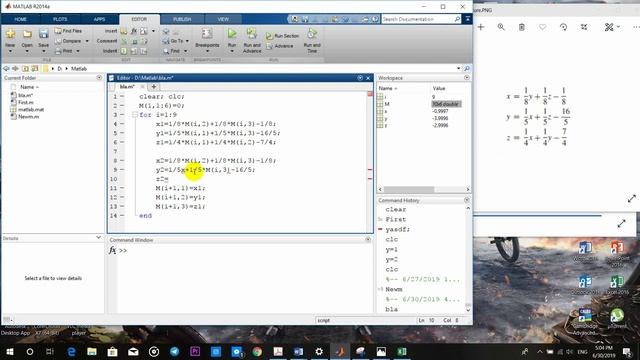
Task: Click Advance in the Run group
Action: pyautogui.click(x=280, y=46)
